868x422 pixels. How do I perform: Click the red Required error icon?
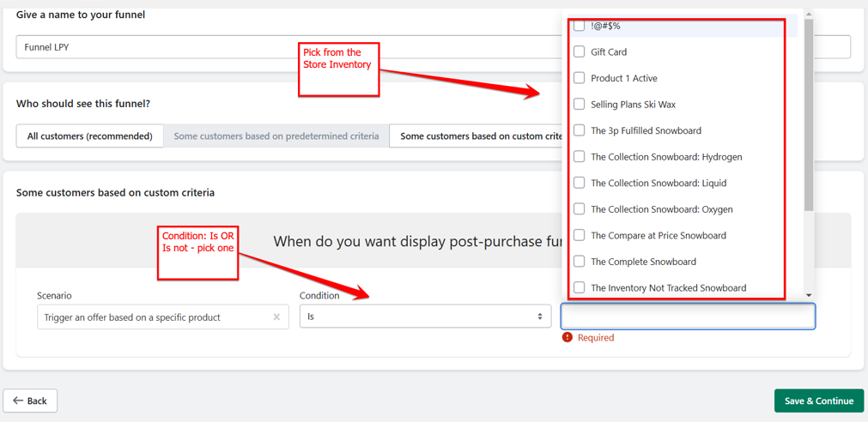click(x=567, y=337)
